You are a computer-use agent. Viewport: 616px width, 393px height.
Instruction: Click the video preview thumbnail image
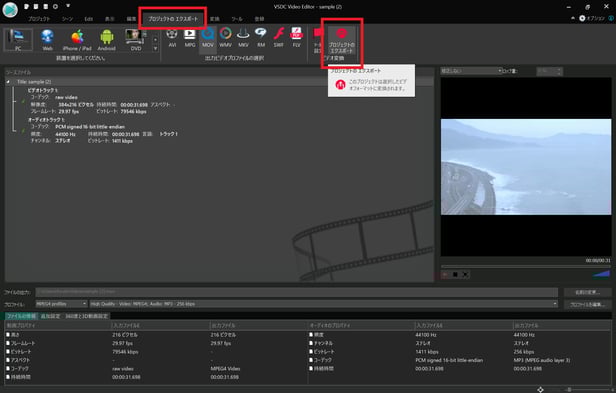coord(526,167)
